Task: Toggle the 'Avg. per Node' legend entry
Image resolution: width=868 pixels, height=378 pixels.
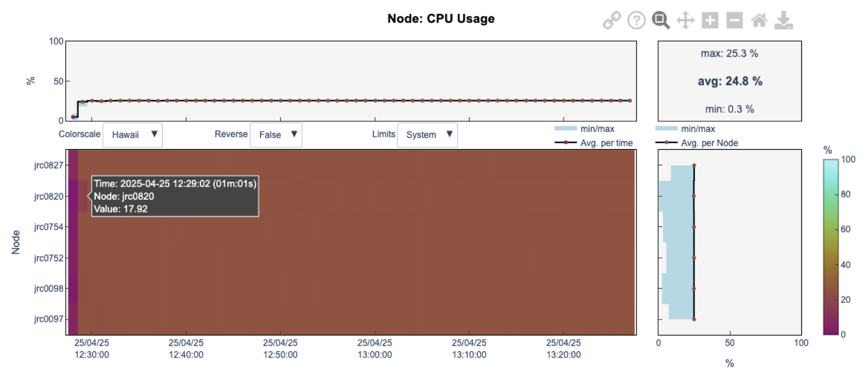Action: 709,143
